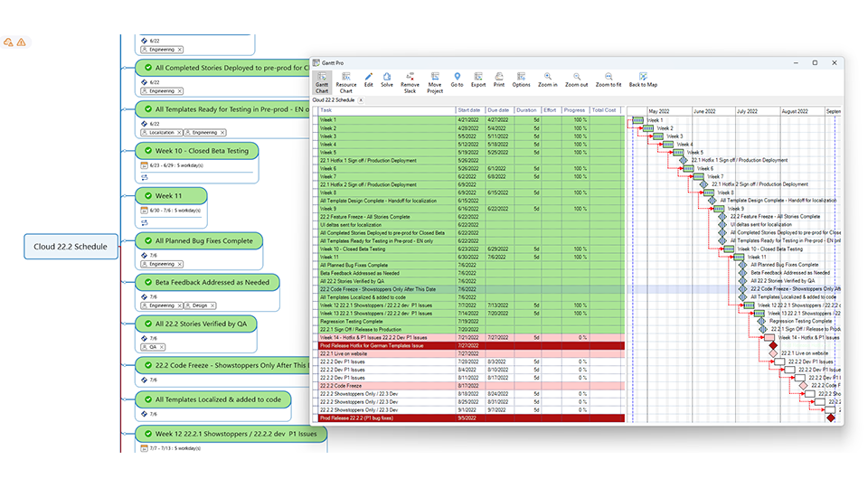Screen dimensions: 868x488
Task: Remove Engineering tag under All Planned Bug Fixes
Action: click(x=179, y=264)
